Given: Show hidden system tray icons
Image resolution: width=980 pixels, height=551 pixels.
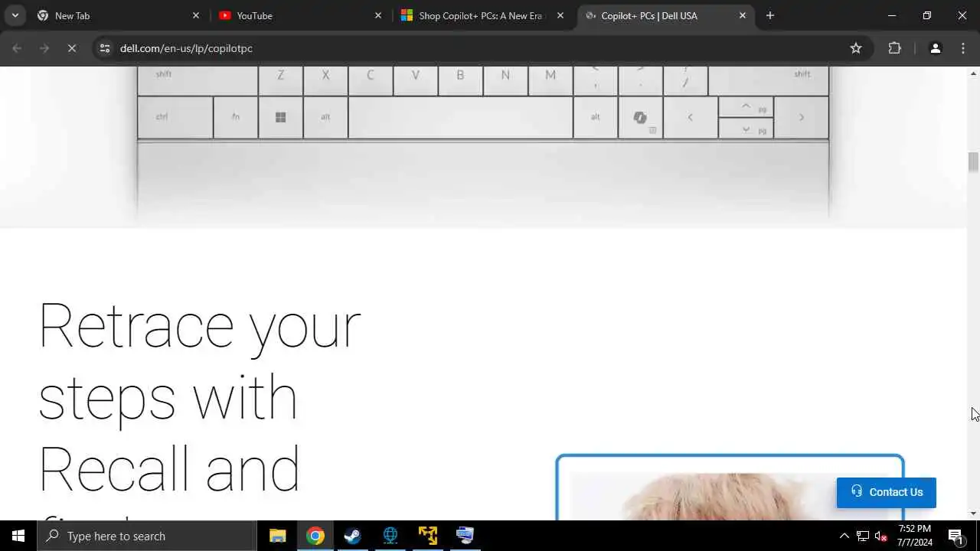Looking at the screenshot, I should click(x=844, y=536).
